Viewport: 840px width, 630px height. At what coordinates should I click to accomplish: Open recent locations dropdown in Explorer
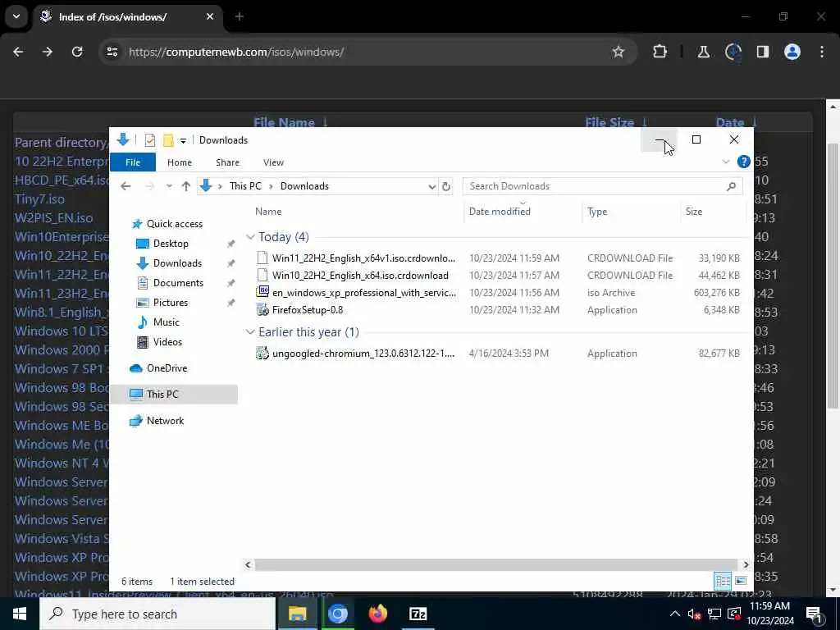tap(169, 186)
